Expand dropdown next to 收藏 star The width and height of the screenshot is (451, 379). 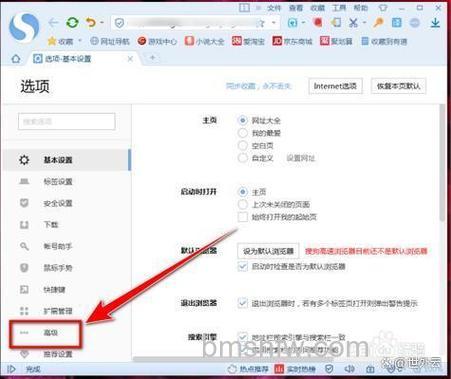coord(80,41)
